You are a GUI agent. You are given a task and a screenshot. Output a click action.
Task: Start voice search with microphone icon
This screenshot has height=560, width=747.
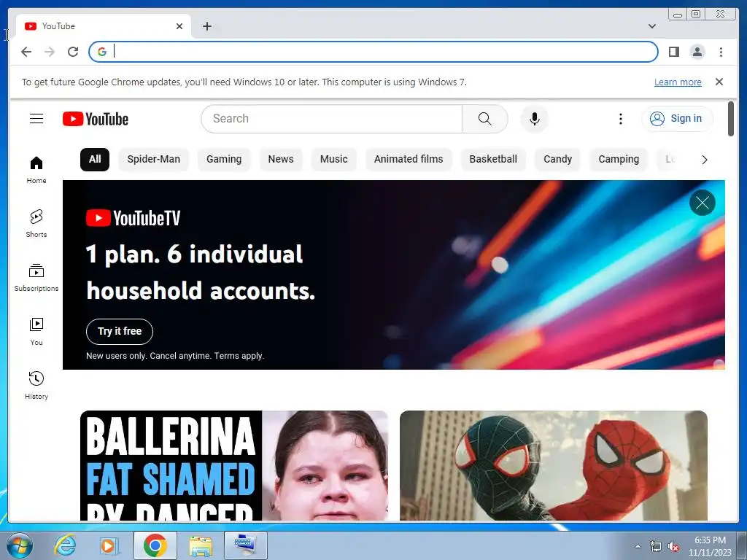point(535,119)
